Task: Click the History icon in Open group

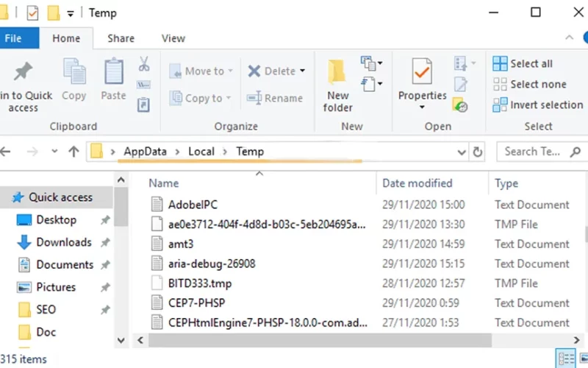Action: coord(460,105)
